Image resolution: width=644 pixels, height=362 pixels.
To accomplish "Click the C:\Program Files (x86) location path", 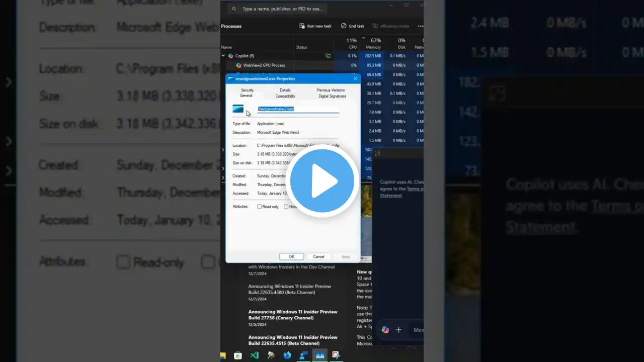I will coord(298,145).
